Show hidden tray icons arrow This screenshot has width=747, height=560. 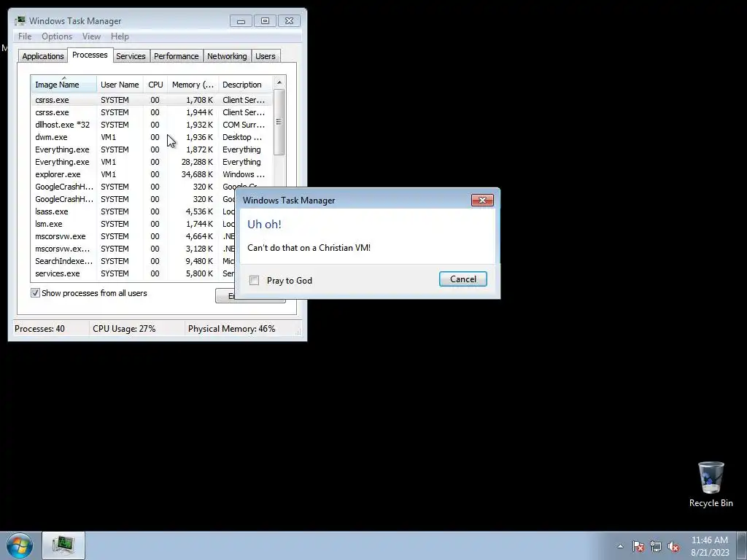tap(620, 546)
